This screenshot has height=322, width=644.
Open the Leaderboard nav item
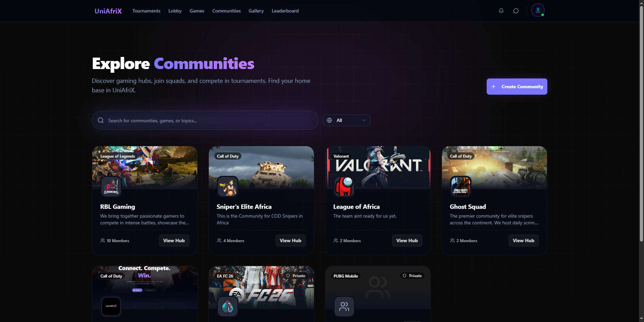[x=285, y=11]
